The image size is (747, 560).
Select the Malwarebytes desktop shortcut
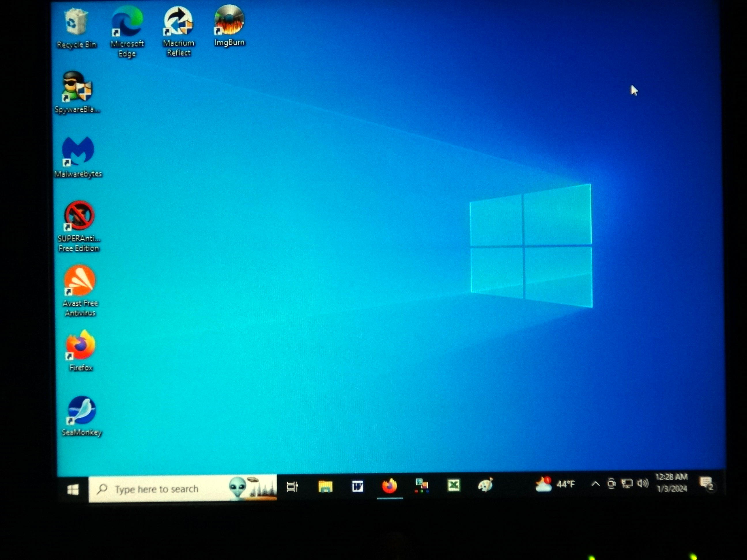[x=78, y=157]
